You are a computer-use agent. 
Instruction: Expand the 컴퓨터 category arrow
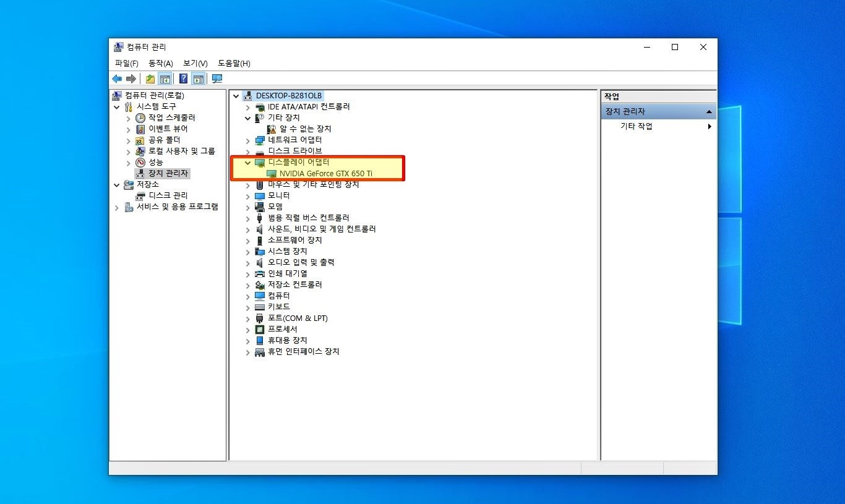click(248, 296)
